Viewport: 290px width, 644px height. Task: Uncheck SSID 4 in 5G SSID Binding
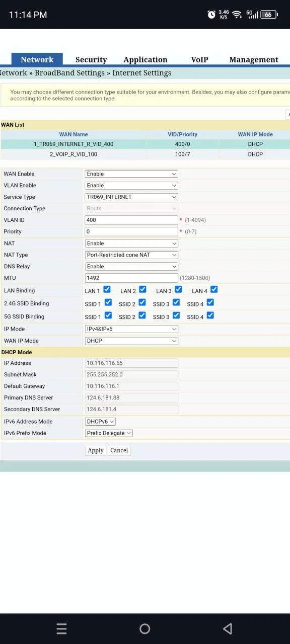210,315
